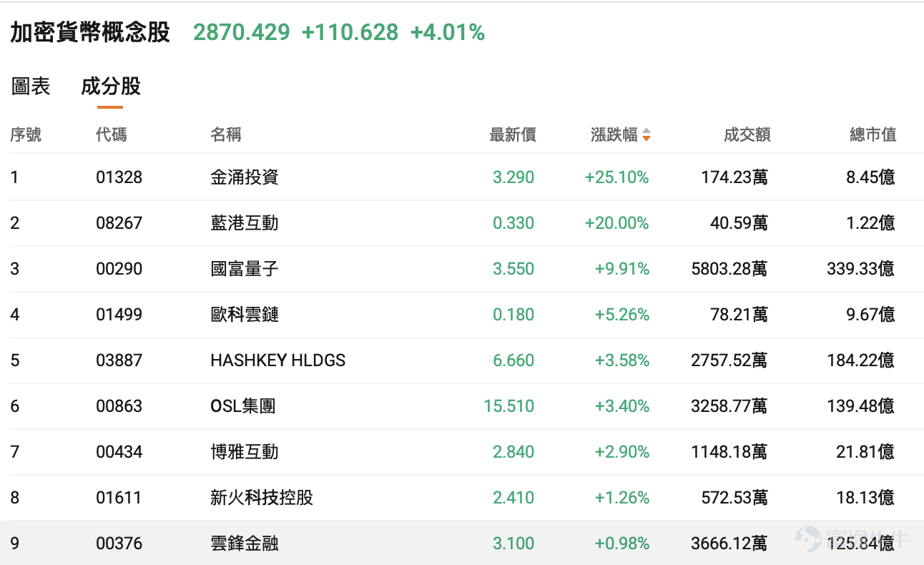Open stock HASHKEY HLDGS
This screenshot has width=924, height=565.
(278, 360)
